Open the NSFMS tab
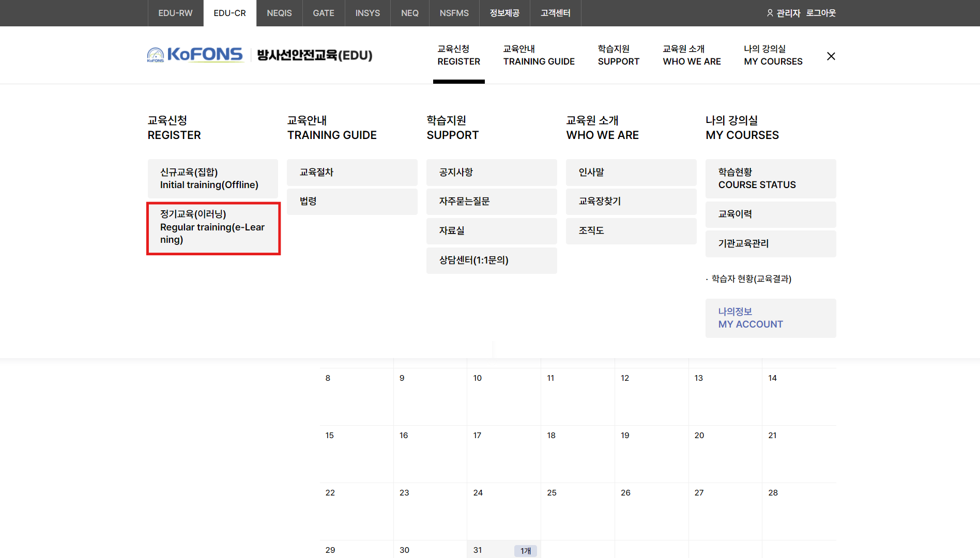Screen dimensions: 980x558 coord(454,13)
